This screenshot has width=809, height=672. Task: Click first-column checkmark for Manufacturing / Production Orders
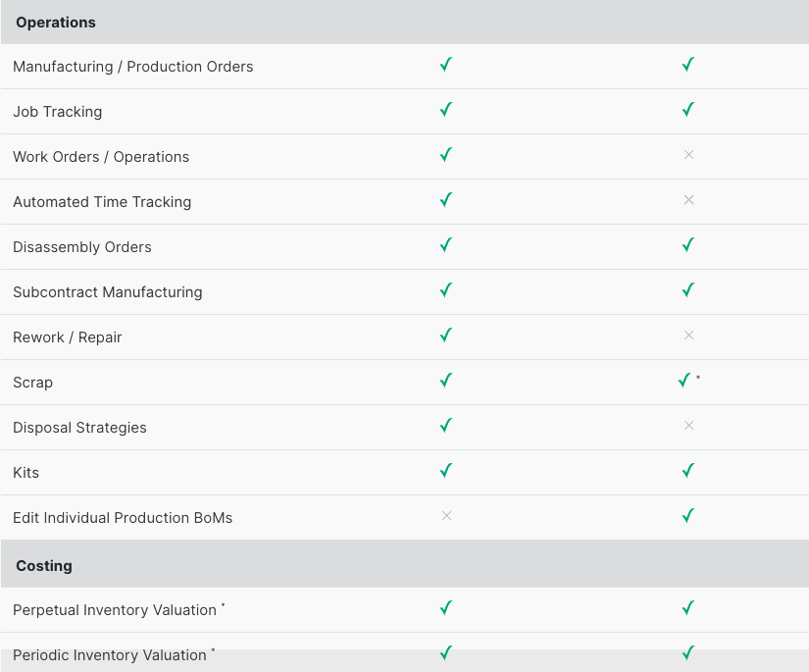[446, 65]
